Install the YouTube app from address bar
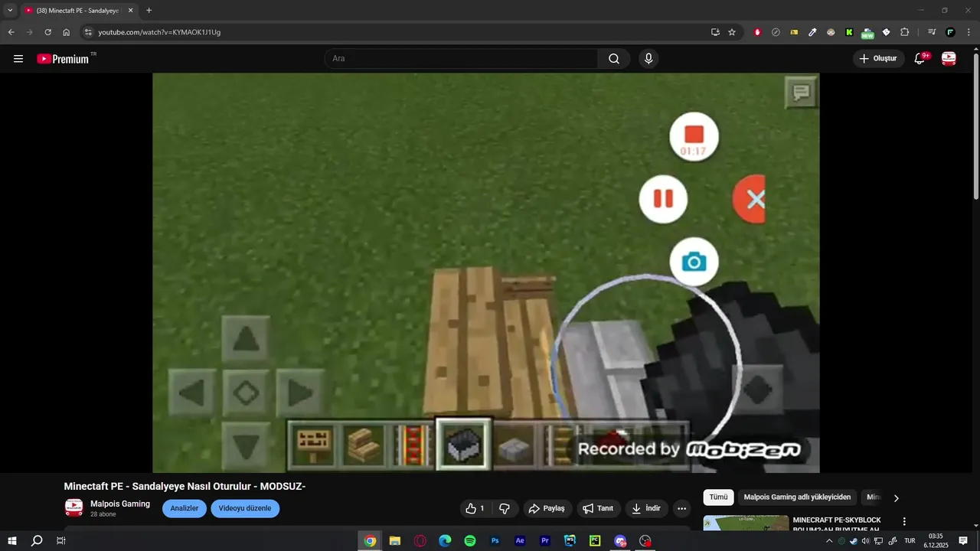Image resolution: width=980 pixels, height=551 pixels. point(715,32)
